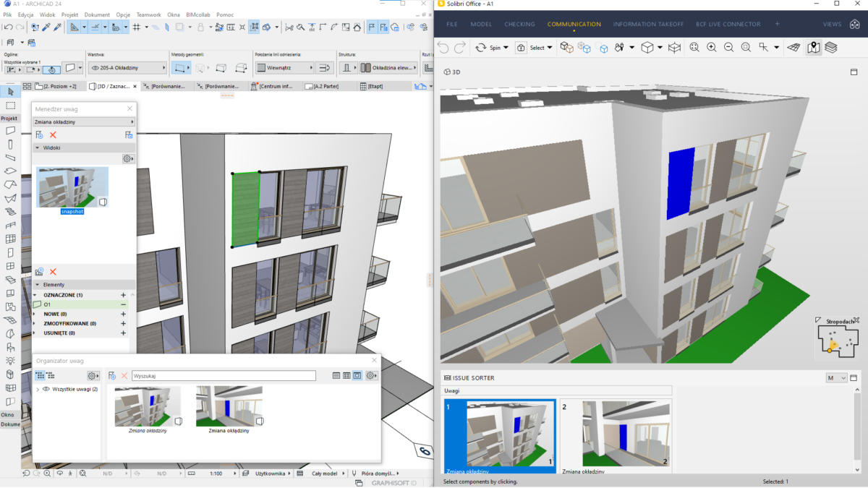Toggle visibility eye for Wszystkie uwagi

coord(46,389)
